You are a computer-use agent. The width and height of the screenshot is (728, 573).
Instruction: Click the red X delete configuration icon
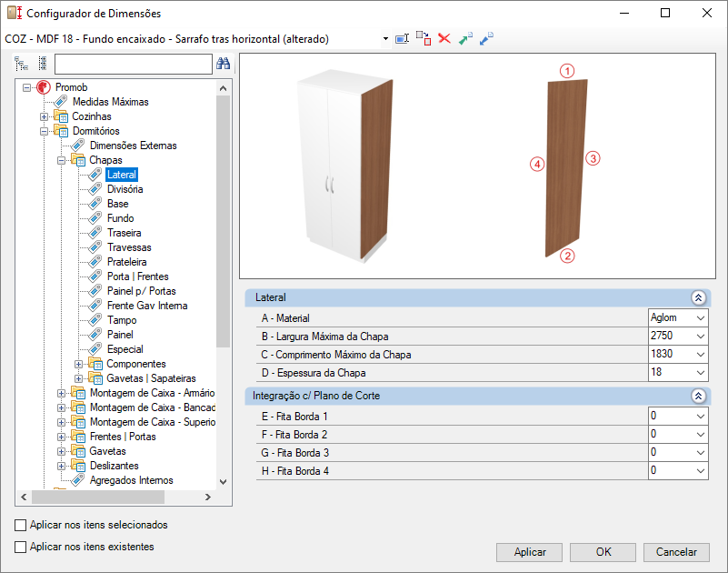click(444, 38)
